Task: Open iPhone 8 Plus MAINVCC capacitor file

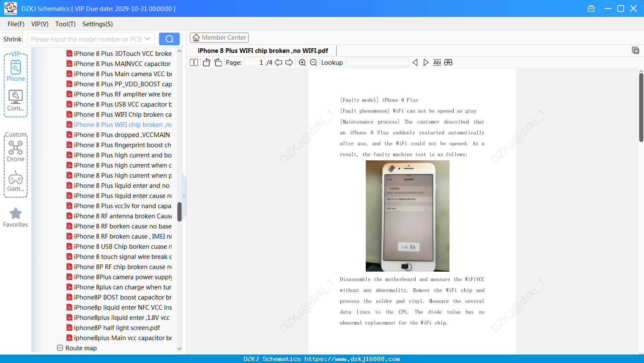Action: pos(119,63)
